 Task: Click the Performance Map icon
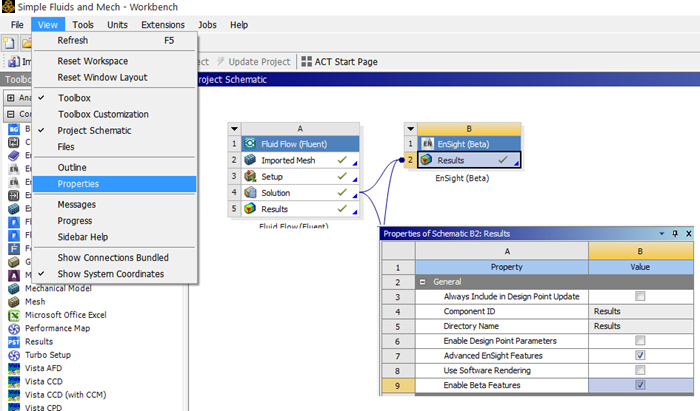point(14,328)
